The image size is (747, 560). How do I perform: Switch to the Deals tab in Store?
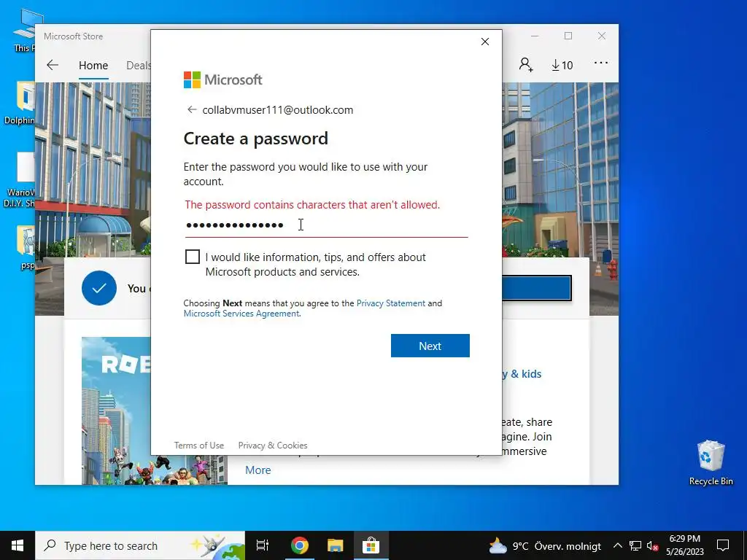click(138, 65)
